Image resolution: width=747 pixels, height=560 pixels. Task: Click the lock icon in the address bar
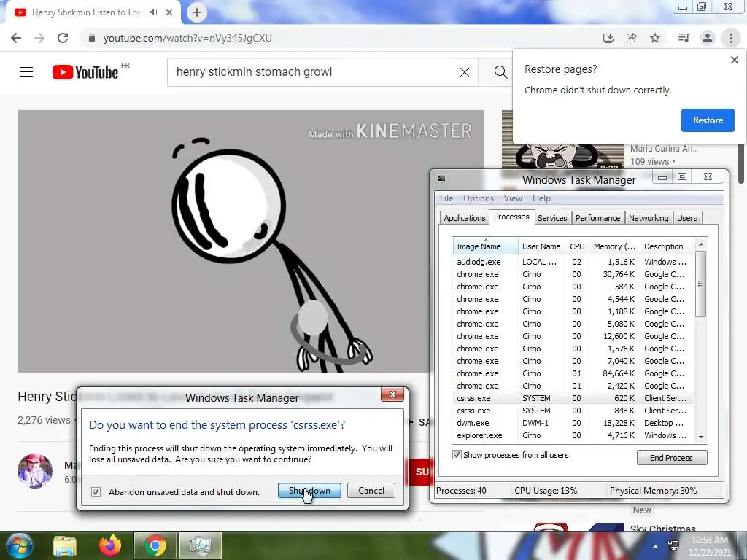(x=91, y=38)
